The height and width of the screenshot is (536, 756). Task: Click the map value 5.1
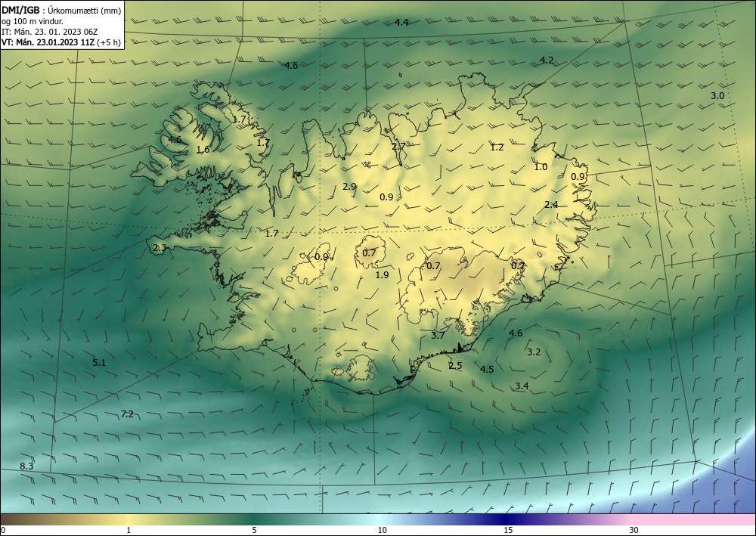(x=99, y=362)
